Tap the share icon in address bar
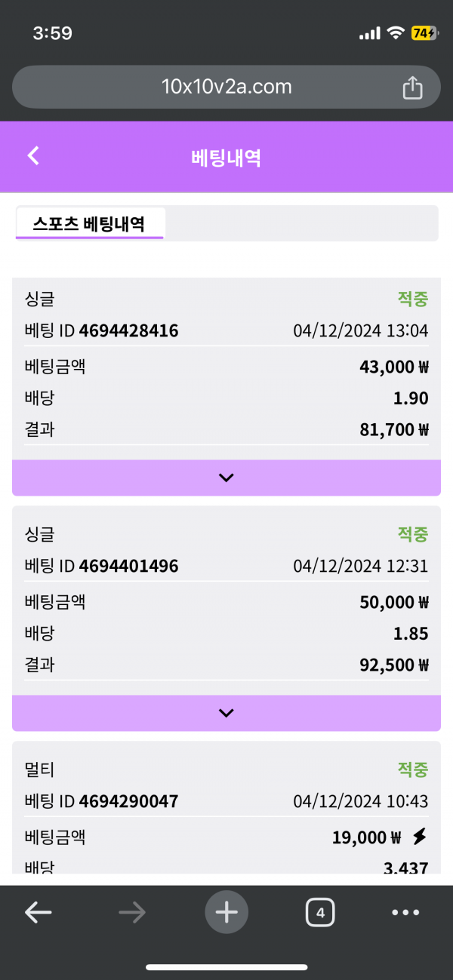 [x=412, y=88]
